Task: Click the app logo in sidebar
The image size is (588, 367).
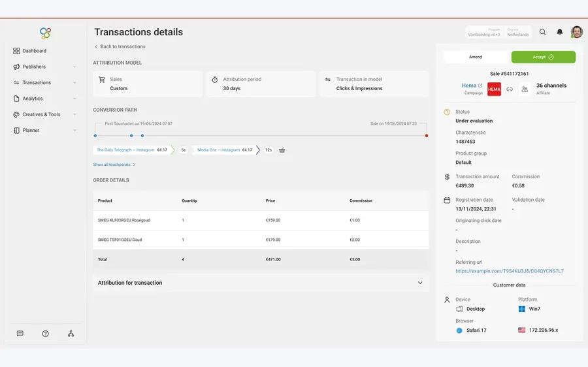Action: (x=45, y=33)
